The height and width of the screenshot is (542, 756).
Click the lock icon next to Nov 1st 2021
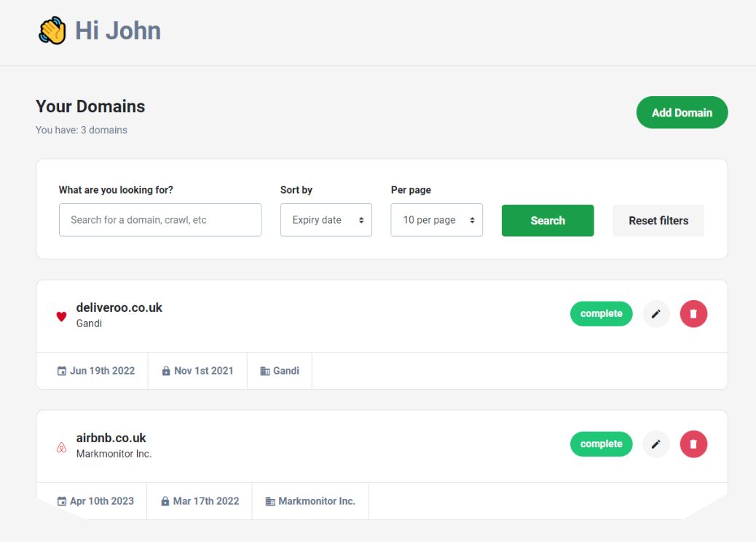point(166,370)
